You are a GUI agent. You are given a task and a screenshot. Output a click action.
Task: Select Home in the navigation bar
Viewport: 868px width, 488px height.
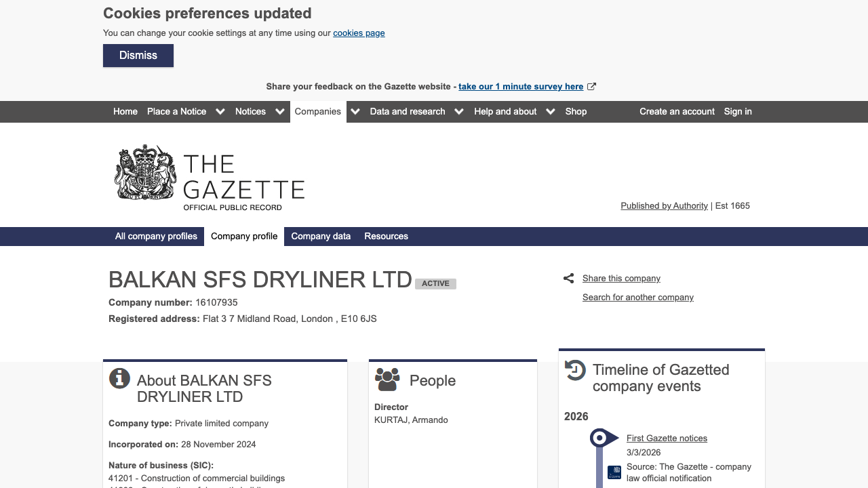point(125,111)
